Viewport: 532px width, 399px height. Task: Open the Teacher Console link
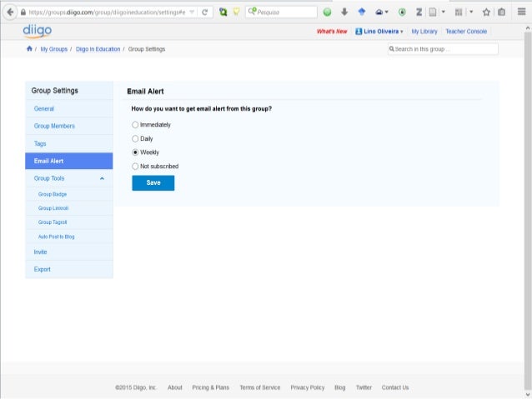tap(466, 31)
